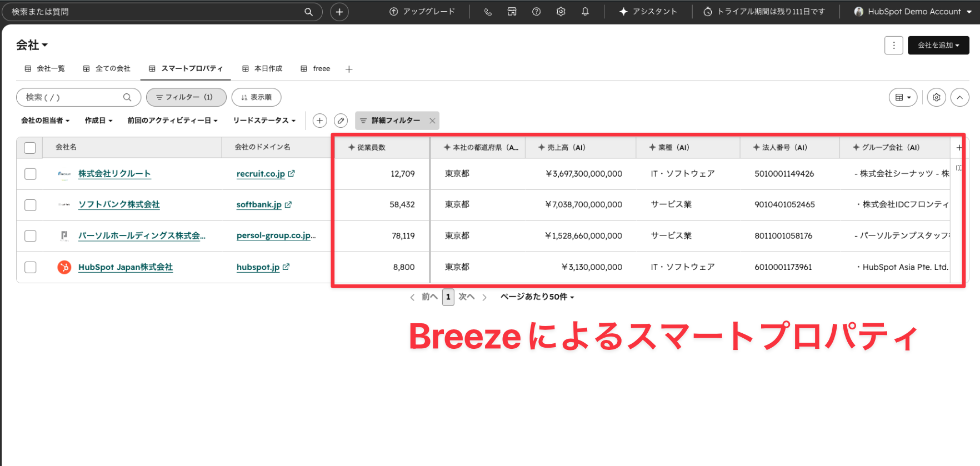Viewport: 980px width, 466px height.
Task: Select the ソフトバンク株式会社 row checkbox
Action: [x=31, y=205]
